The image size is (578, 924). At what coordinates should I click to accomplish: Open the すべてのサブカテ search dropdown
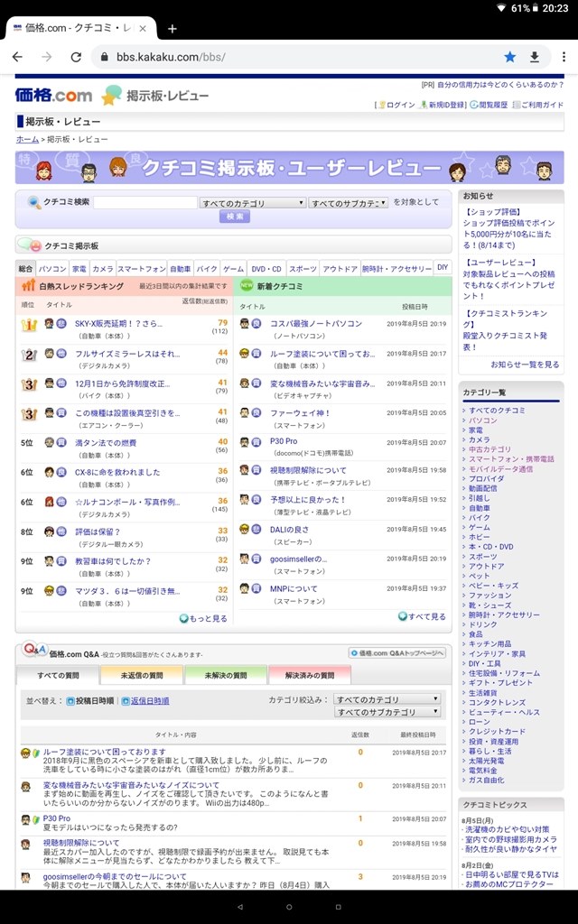coord(348,203)
